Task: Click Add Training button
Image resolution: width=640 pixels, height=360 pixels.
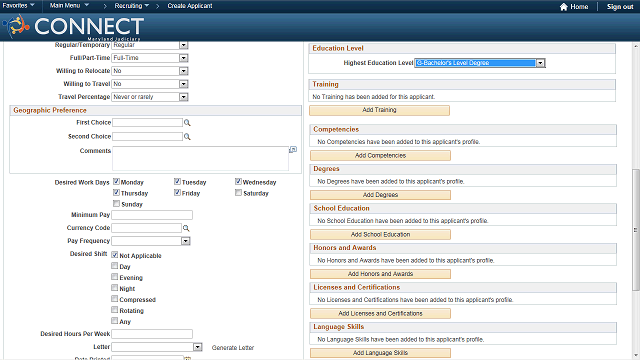Action: (380, 110)
